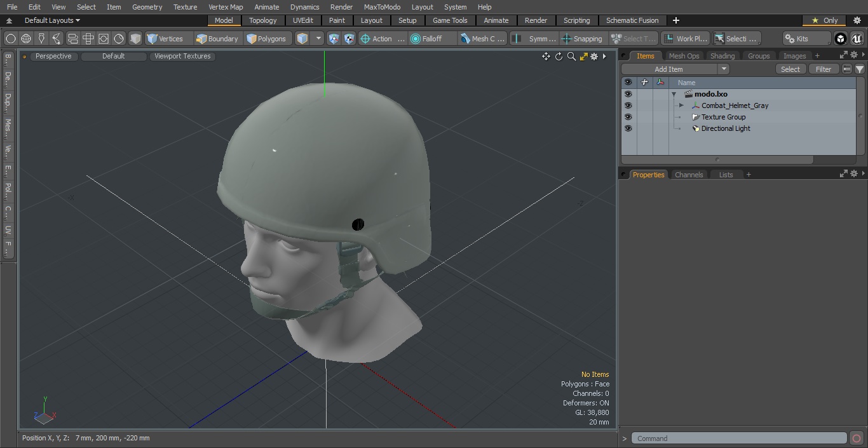Click the viewport move pan icon

(546, 57)
